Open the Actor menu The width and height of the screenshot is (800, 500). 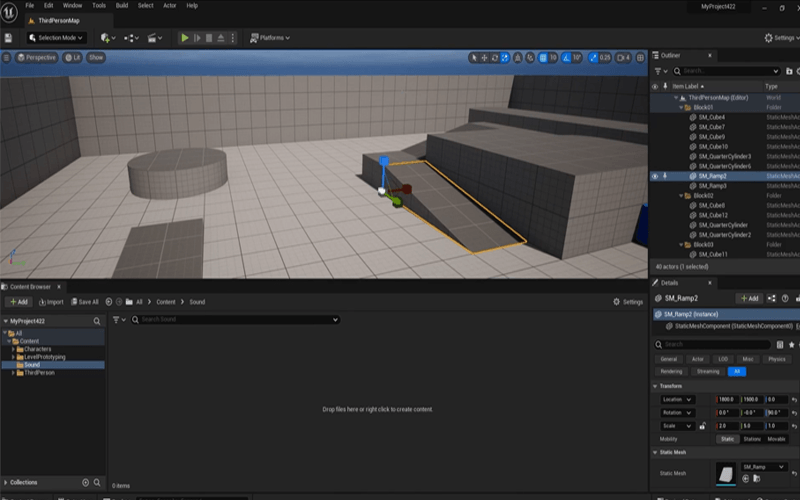(x=169, y=6)
